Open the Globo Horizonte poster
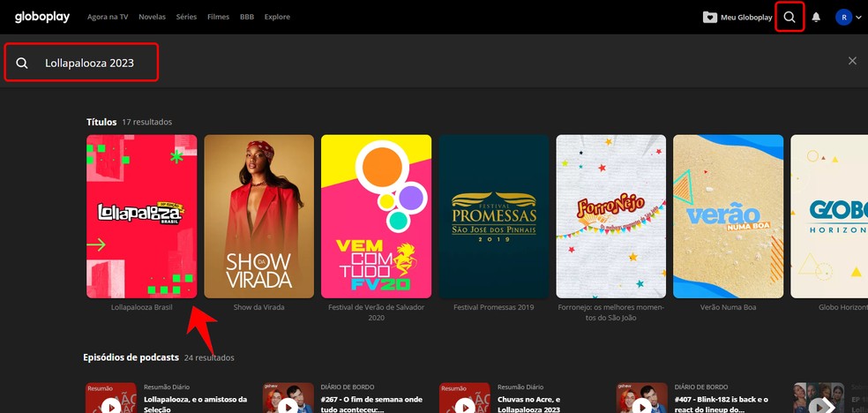The width and height of the screenshot is (868, 413). (x=829, y=216)
